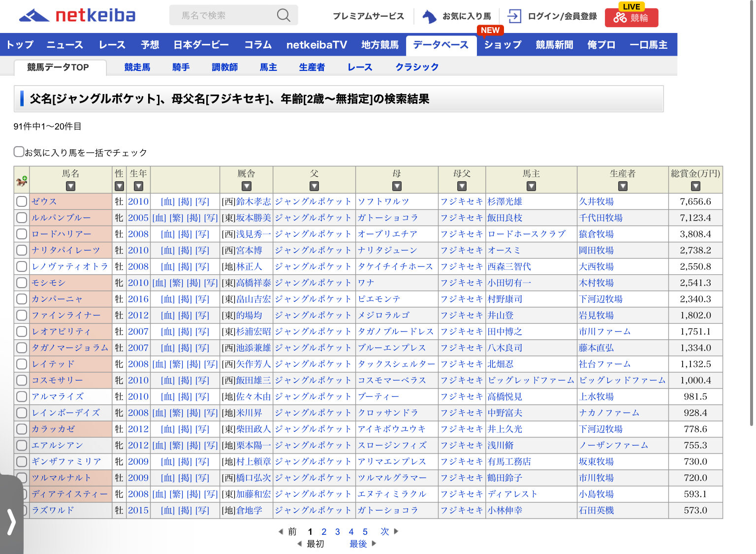Image resolution: width=756 pixels, height=554 pixels.
Task: Open sort dropdown under 生産者 column
Action: pyautogui.click(x=623, y=186)
